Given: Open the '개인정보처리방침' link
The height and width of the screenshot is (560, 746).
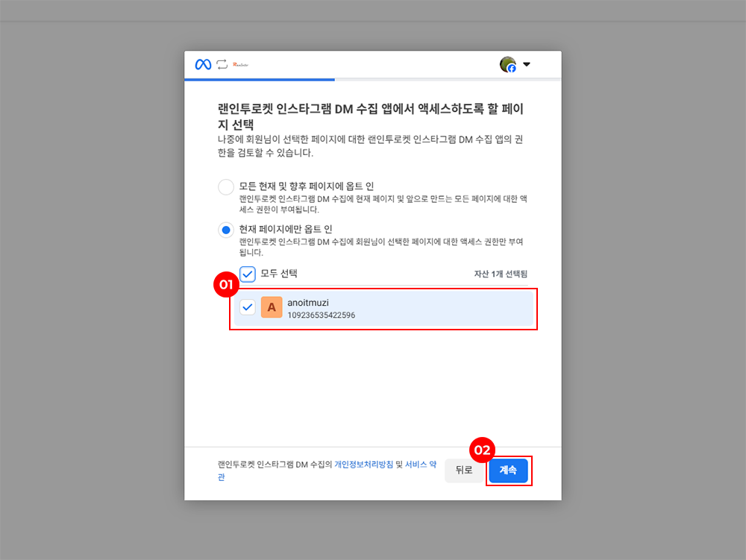Looking at the screenshot, I should 363,465.
